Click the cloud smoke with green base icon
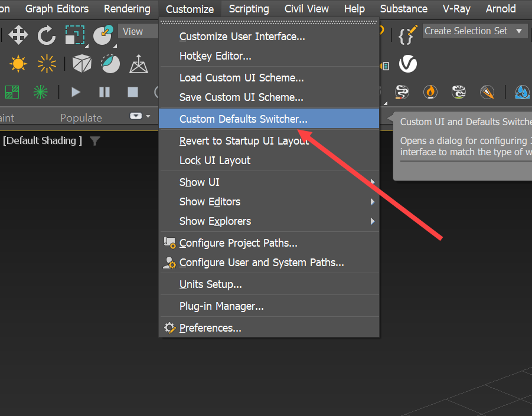Image resolution: width=532 pixels, height=416 pixels. (x=459, y=92)
